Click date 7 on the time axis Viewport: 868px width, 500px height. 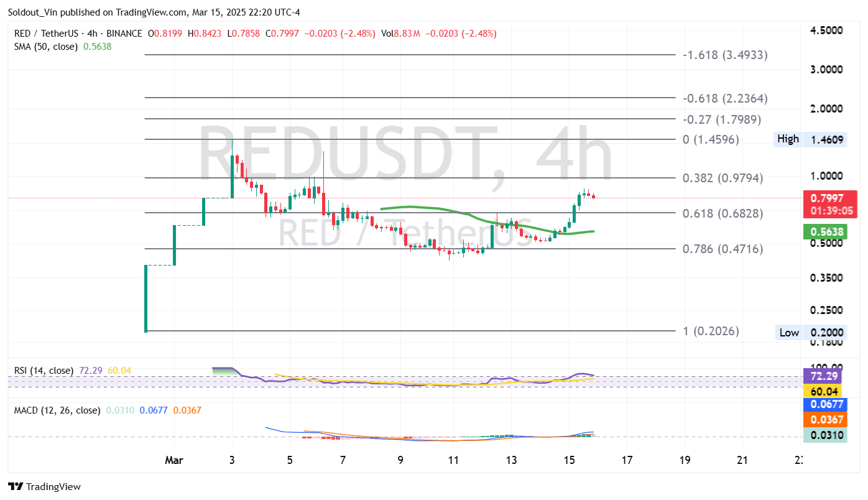click(343, 460)
